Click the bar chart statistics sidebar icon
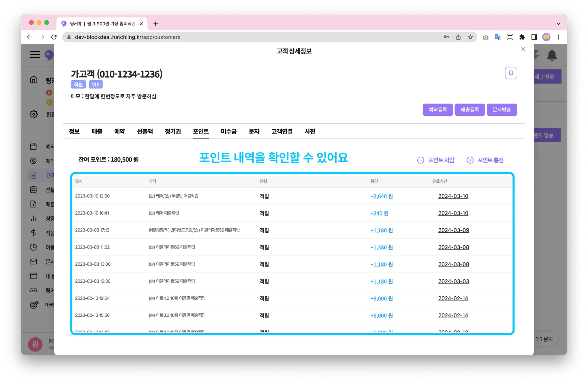Viewport: 588px width, 383px height. [x=33, y=218]
